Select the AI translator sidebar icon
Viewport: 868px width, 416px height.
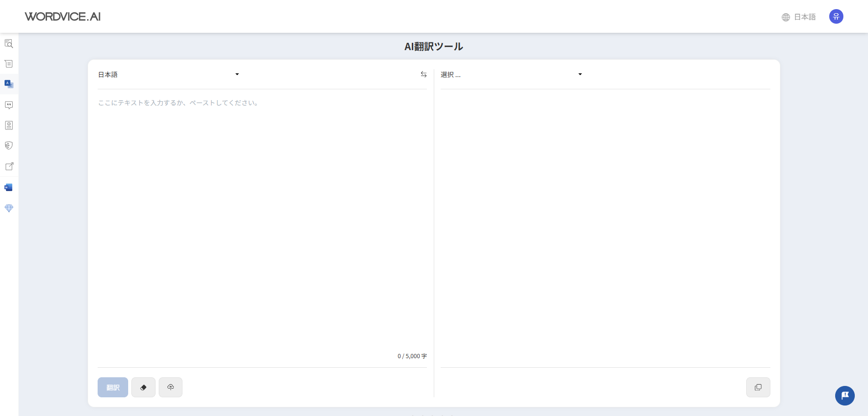(9, 84)
